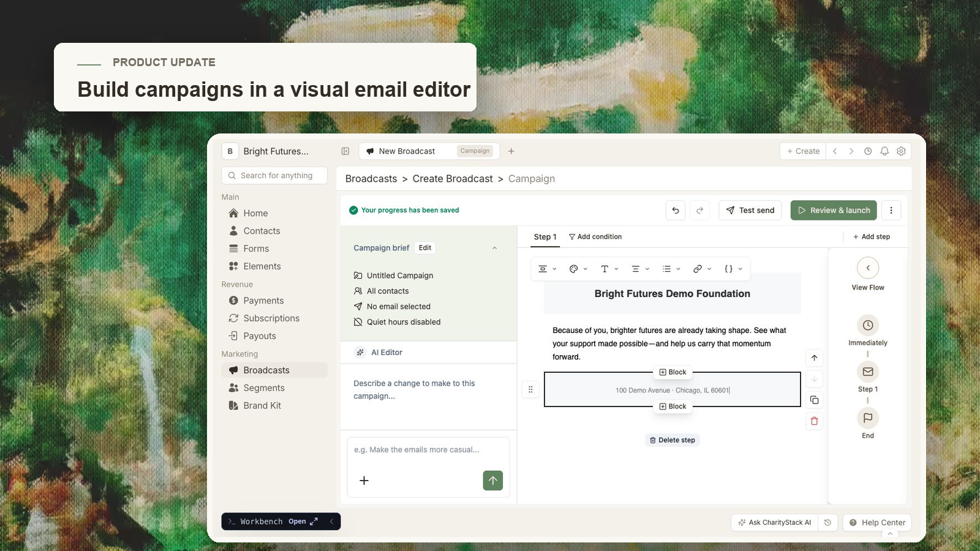Click the Review & launch button
The width and height of the screenshot is (980, 551).
click(x=834, y=210)
